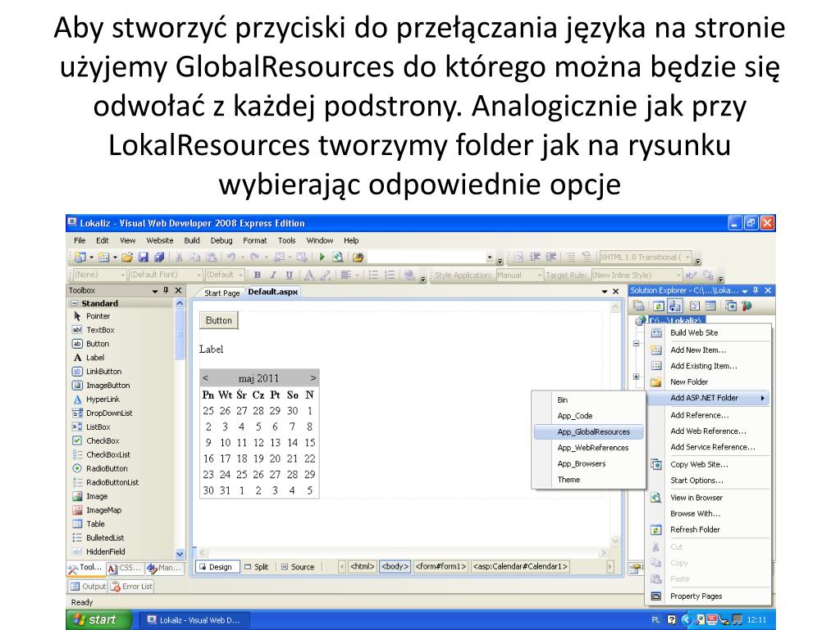Click the bulleted list toolbar icon
840x630 pixels.
coord(373,275)
